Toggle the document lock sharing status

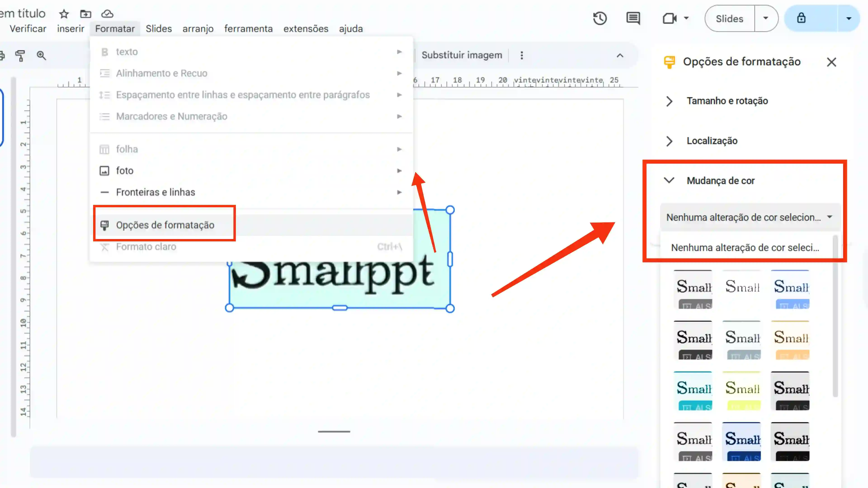(802, 18)
